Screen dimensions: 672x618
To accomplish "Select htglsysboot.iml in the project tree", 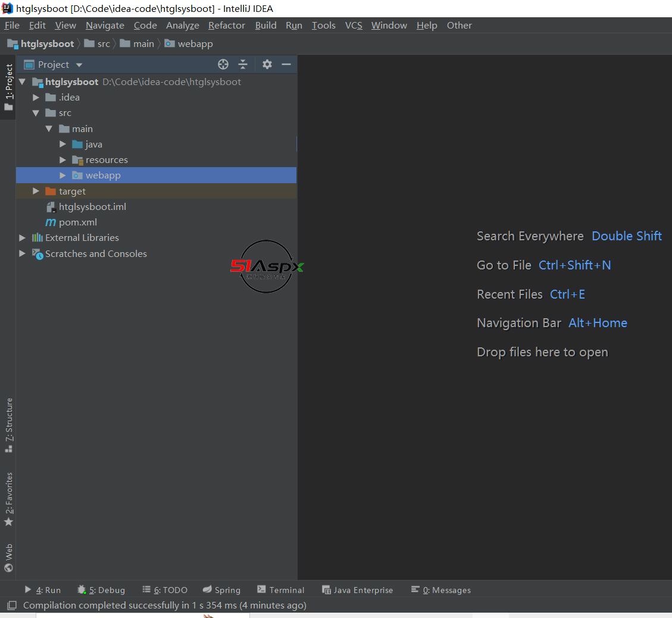I will [x=93, y=207].
